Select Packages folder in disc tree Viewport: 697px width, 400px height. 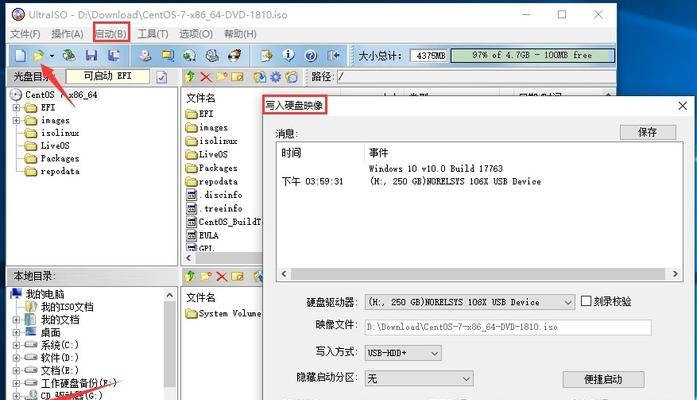point(60,159)
